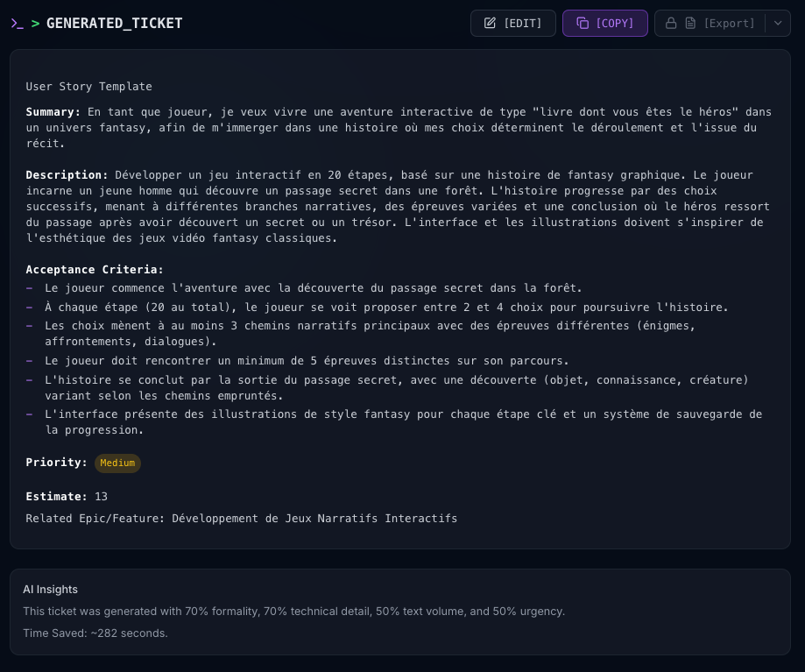Click the copy icon on the COPY button
The height and width of the screenshot is (672, 805).
point(583,24)
